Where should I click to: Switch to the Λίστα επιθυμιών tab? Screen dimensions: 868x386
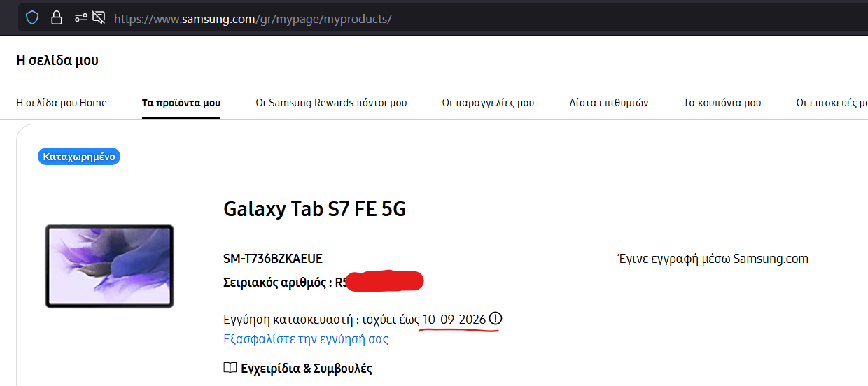pyautogui.click(x=609, y=103)
